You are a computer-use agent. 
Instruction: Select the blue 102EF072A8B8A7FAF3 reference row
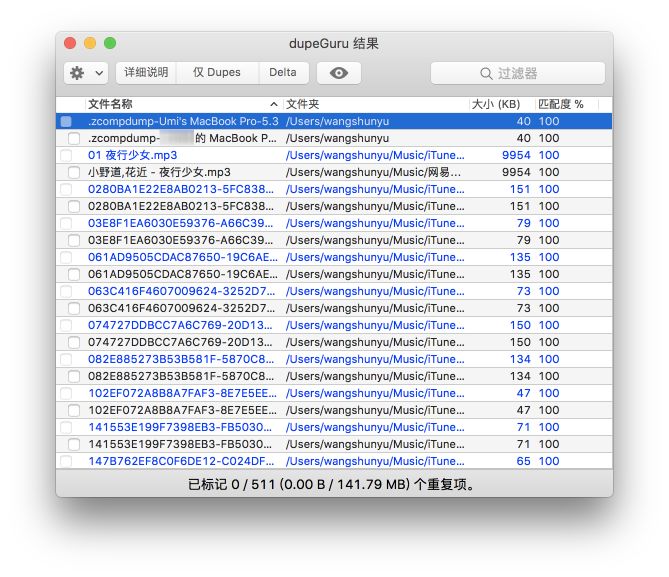pyautogui.click(x=334, y=393)
